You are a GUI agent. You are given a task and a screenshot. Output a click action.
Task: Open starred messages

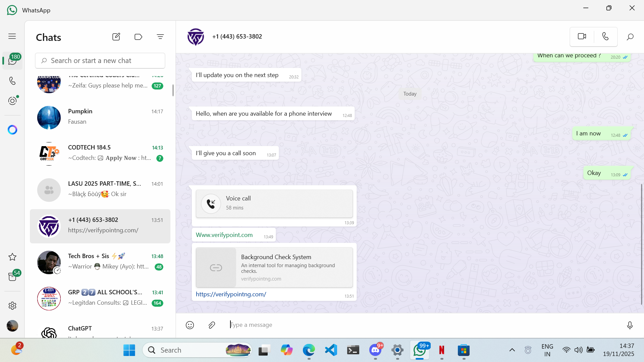[12, 257]
